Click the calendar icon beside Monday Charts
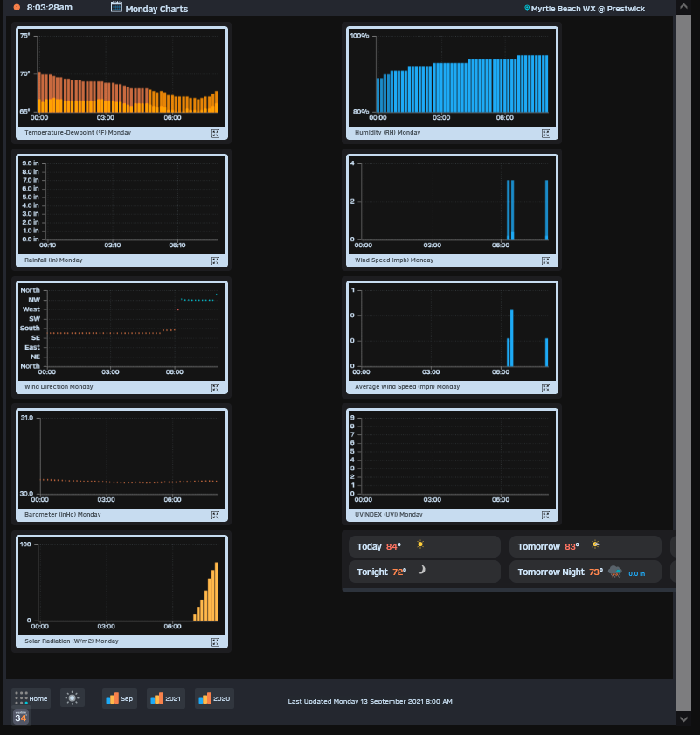Viewport: 700px width, 735px height. [116, 7]
